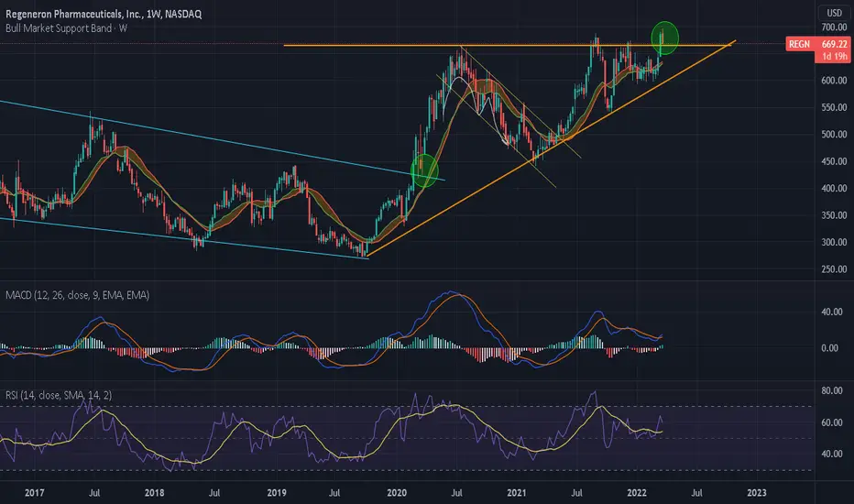Select the RSI indicator legend
This screenshot has height=504, width=854.
click(59, 395)
